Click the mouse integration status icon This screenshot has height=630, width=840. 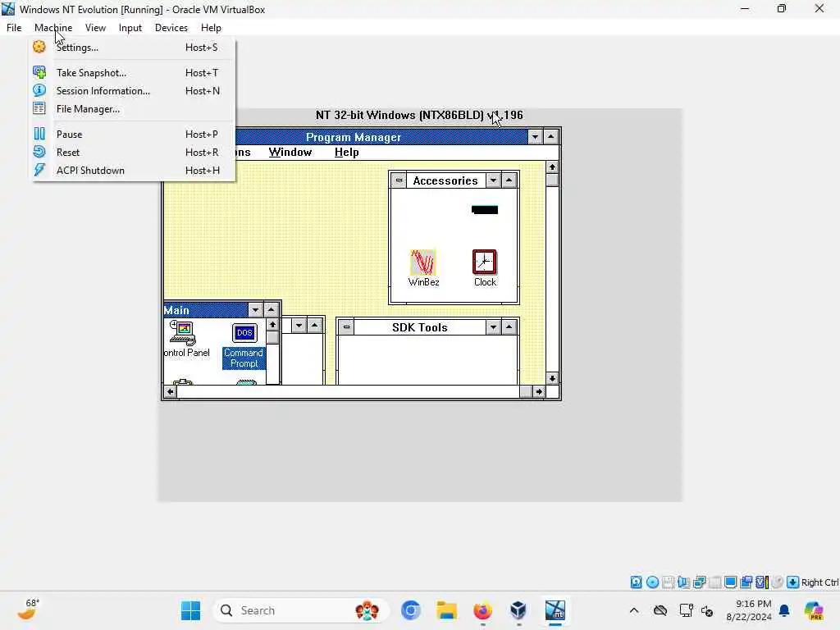pos(778,582)
